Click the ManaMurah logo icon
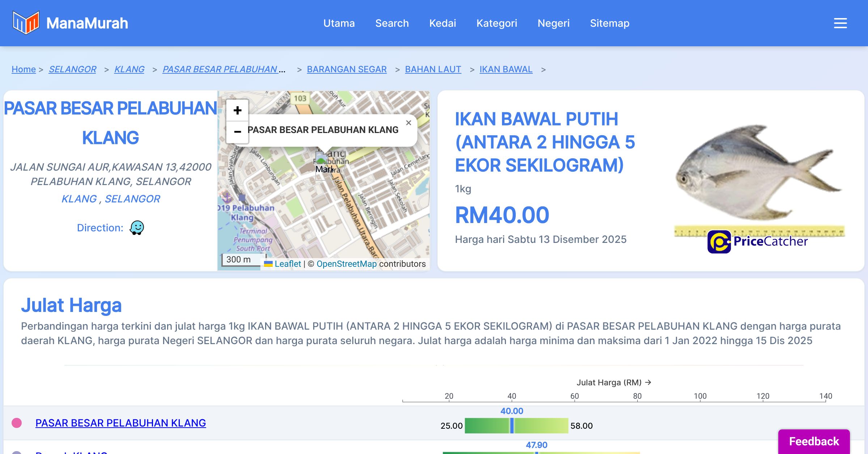 tap(25, 23)
